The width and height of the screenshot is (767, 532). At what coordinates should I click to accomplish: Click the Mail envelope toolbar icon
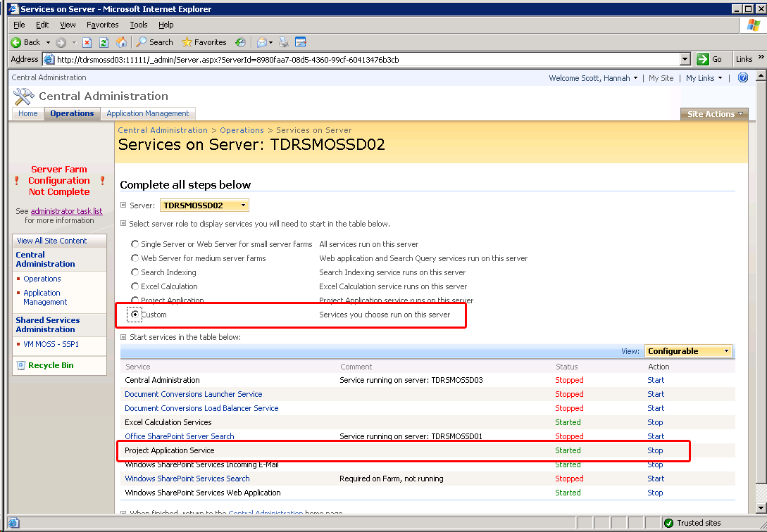(262, 42)
